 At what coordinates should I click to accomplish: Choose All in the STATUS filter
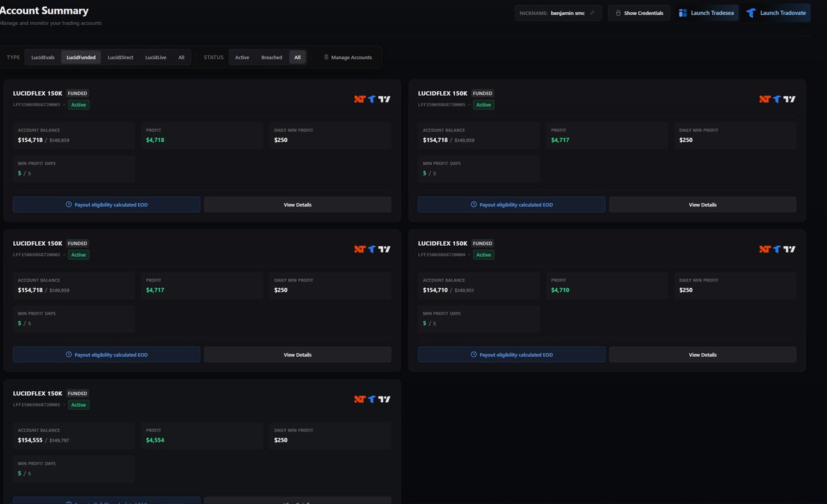click(x=297, y=57)
